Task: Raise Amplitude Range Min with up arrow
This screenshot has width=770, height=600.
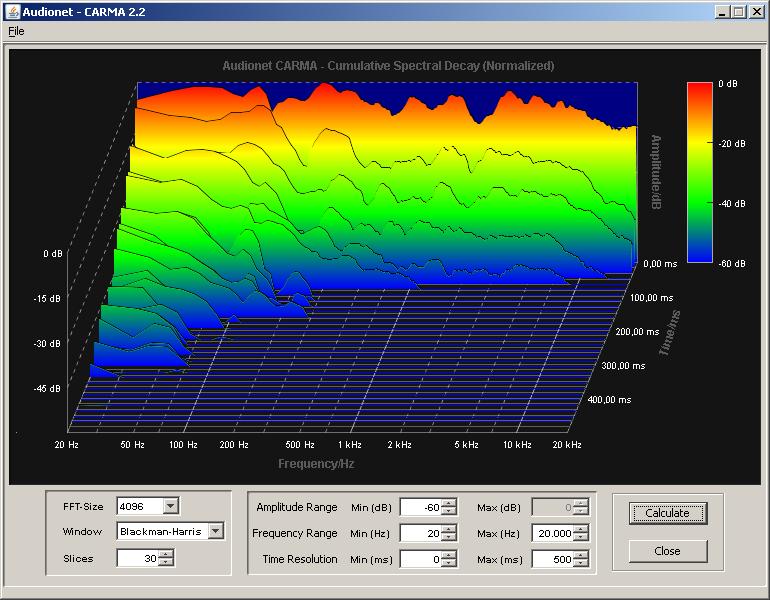Action: coord(449,503)
